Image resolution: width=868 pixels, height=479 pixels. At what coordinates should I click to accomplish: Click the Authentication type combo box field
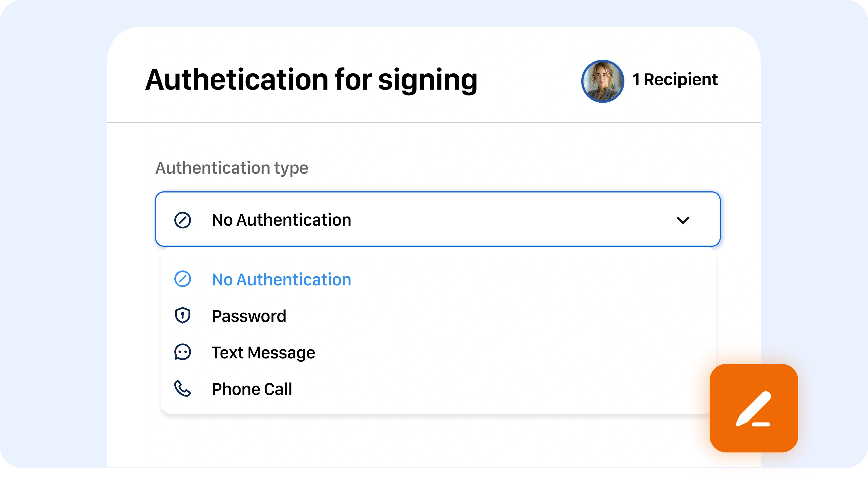[x=438, y=219]
